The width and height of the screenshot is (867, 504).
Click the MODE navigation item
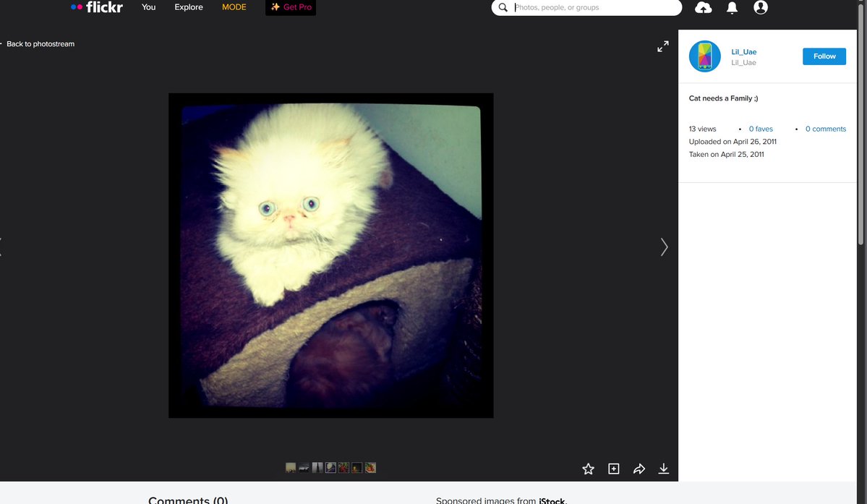tap(234, 7)
